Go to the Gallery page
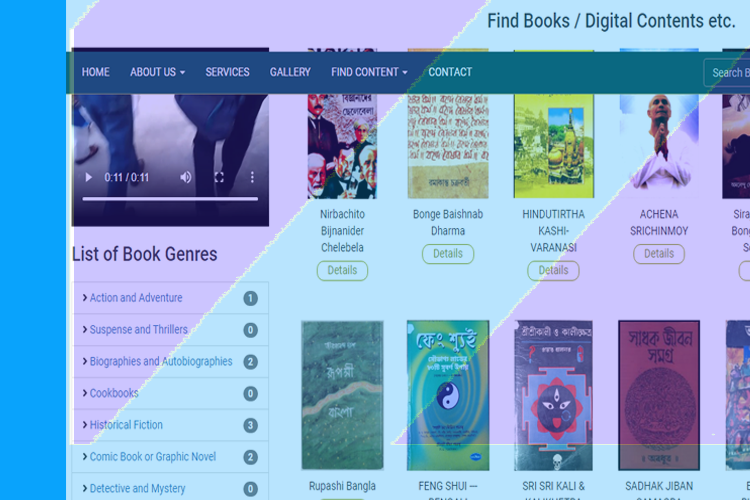The height and width of the screenshot is (500, 750). 290,72
